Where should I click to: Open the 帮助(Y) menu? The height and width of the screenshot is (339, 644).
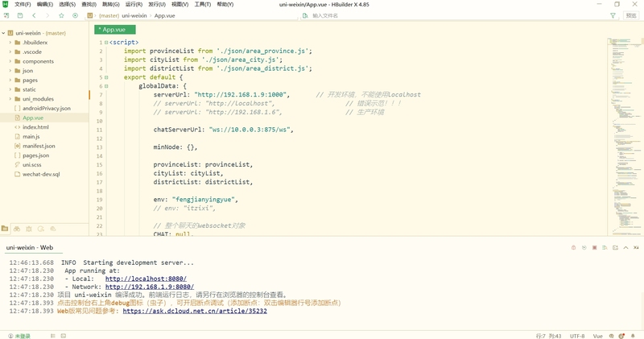click(225, 4)
